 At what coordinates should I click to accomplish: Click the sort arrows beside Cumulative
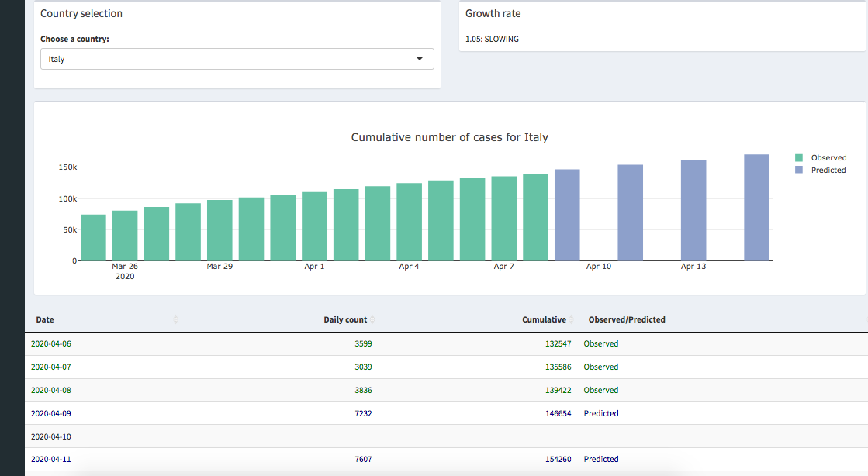pos(571,319)
